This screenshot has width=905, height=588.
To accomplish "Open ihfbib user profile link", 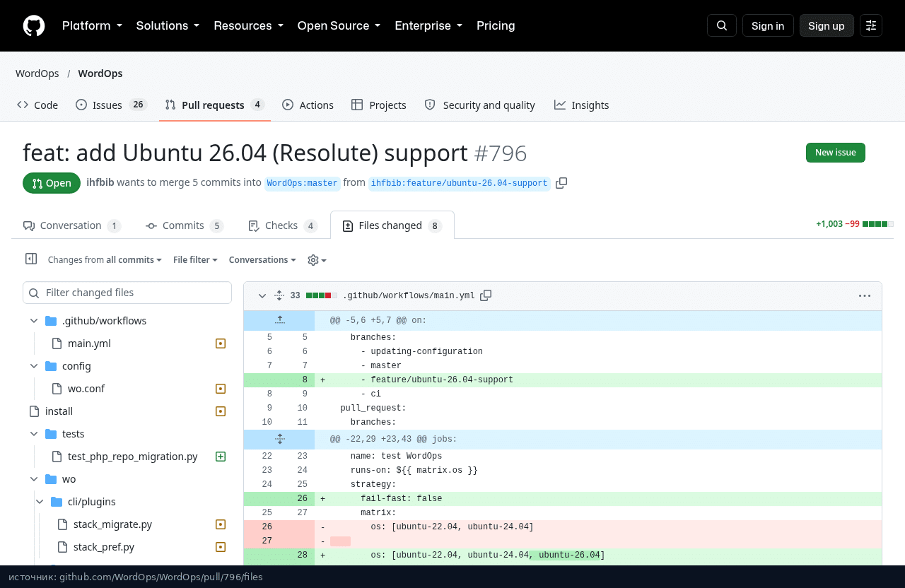I will (100, 182).
